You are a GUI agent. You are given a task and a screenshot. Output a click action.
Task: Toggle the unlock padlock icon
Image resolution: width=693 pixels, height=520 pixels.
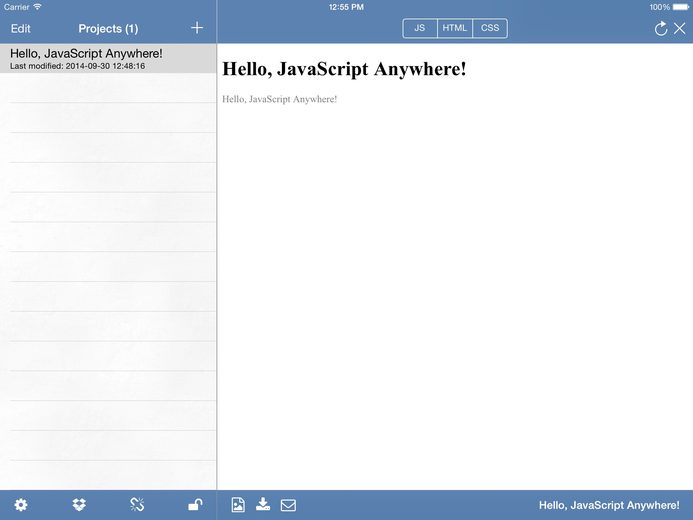pyautogui.click(x=195, y=504)
